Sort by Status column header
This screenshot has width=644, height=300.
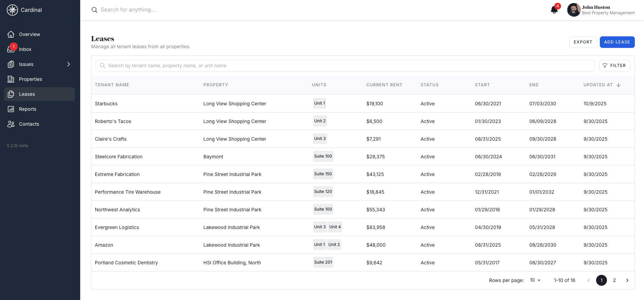pos(430,85)
